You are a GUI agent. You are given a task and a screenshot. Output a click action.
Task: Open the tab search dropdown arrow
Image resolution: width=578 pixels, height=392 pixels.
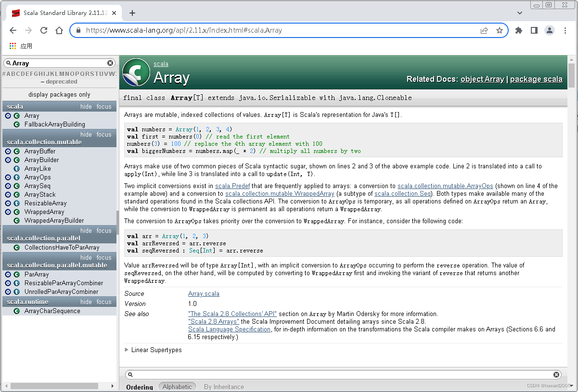(x=520, y=13)
